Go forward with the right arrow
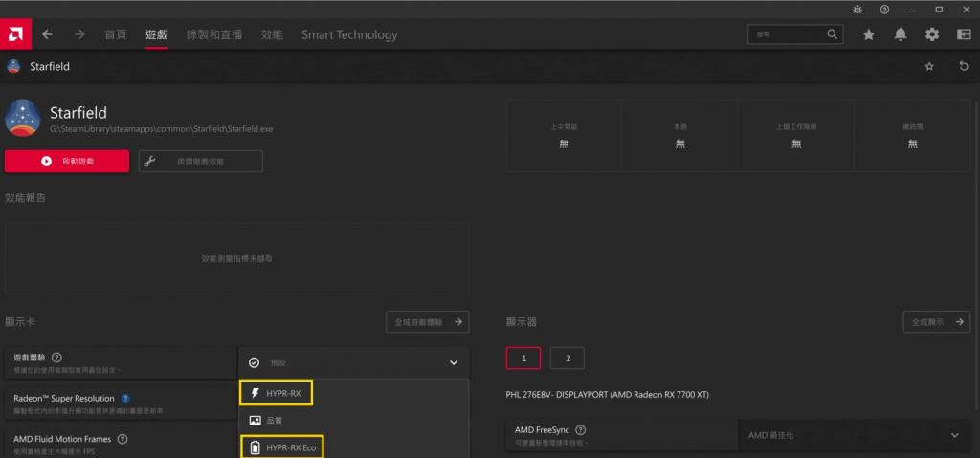The image size is (980, 458). click(x=79, y=34)
